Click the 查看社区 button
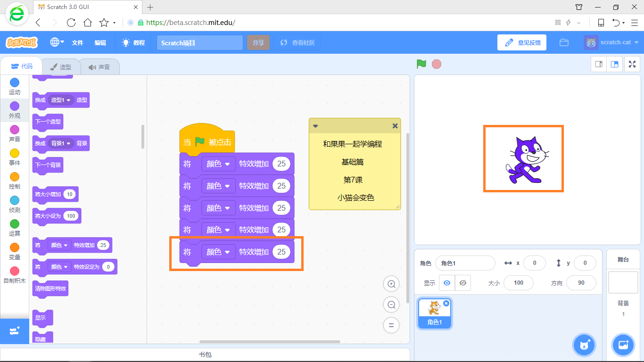 coord(297,42)
